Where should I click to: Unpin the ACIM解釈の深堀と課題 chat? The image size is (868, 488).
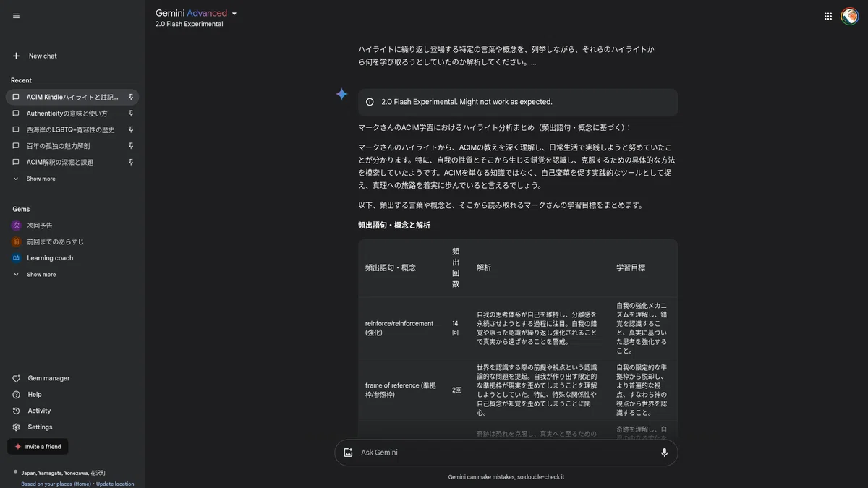tap(131, 162)
